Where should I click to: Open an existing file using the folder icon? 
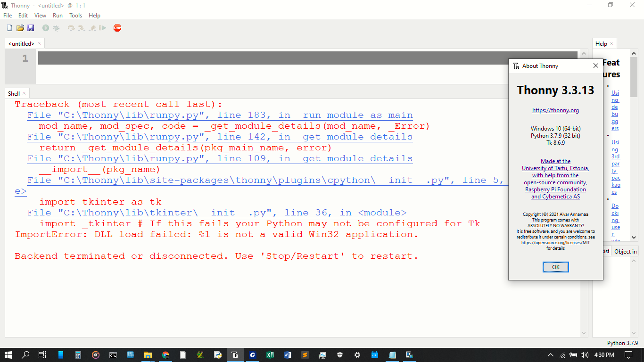coord(20,28)
